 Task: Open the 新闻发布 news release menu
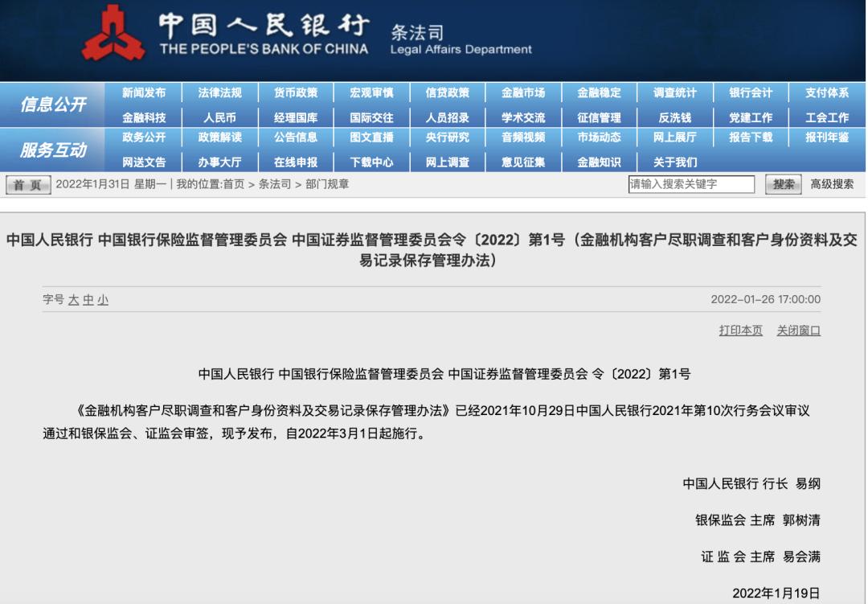(x=145, y=92)
